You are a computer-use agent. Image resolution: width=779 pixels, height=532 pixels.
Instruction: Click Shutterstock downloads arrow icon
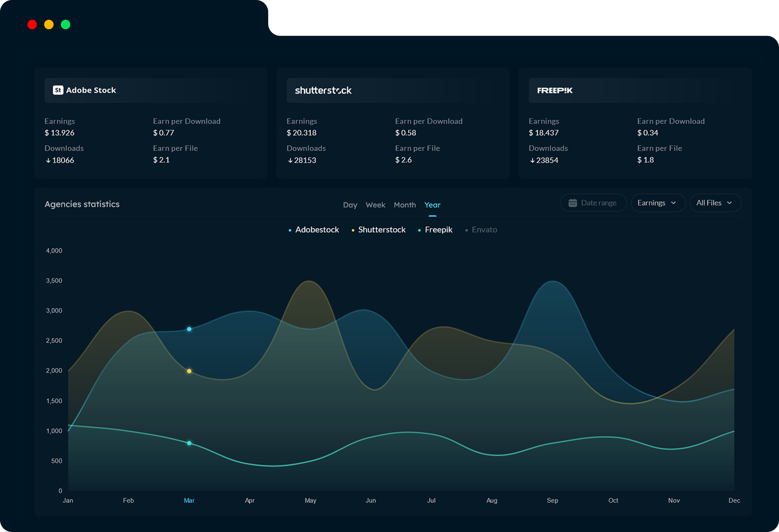290,160
